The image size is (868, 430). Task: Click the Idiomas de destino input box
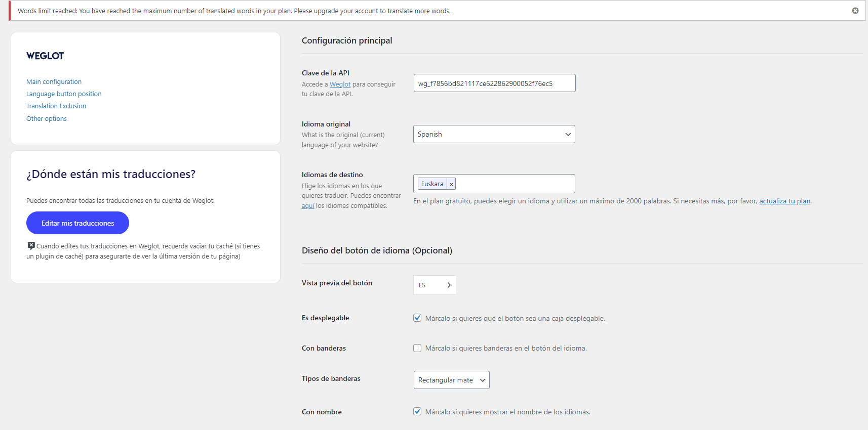[x=494, y=184]
